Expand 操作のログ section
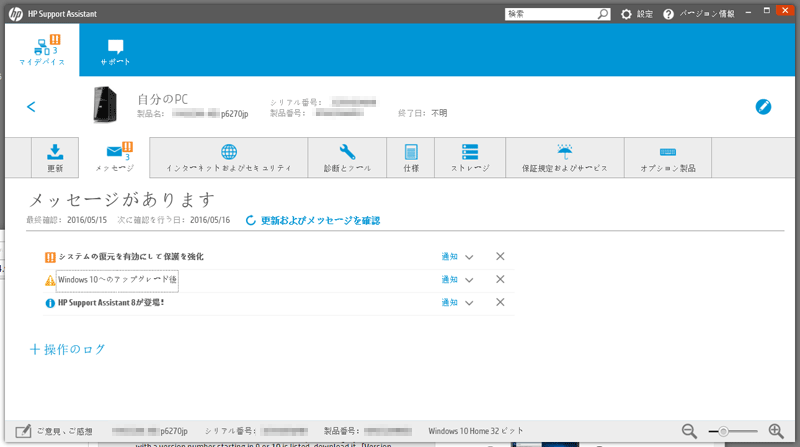 tap(67, 350)
